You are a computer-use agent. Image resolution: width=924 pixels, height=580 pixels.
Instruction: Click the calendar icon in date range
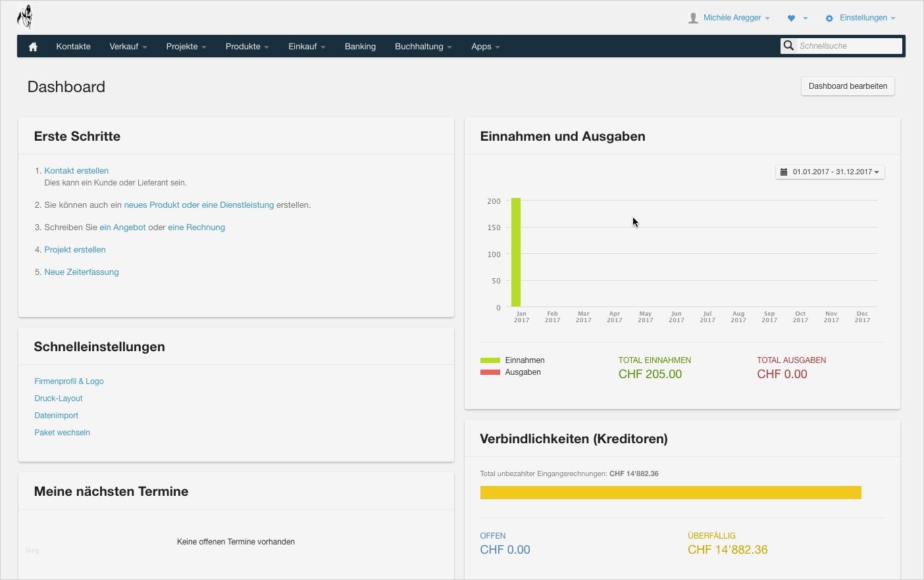point(784,172)
